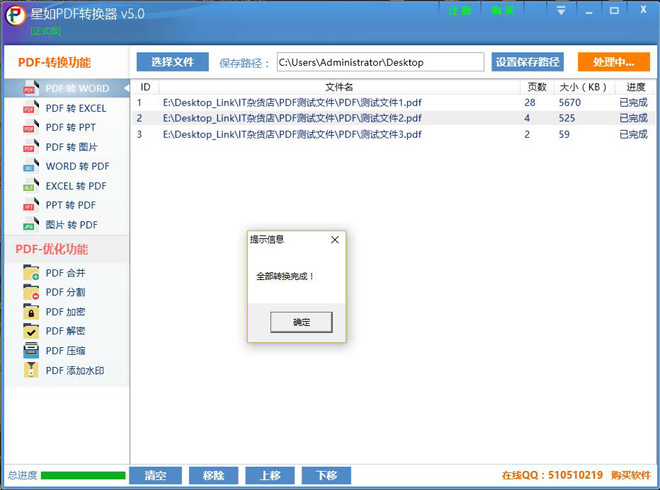Click the ID column header
The height and width of the screenshot is (490, 660).
(x=145, y=87)
